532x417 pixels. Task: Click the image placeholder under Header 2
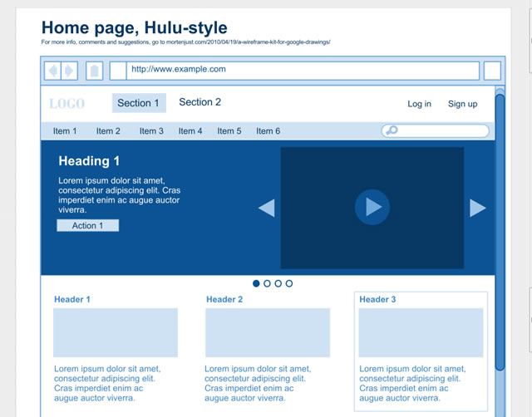pos(268,332)
